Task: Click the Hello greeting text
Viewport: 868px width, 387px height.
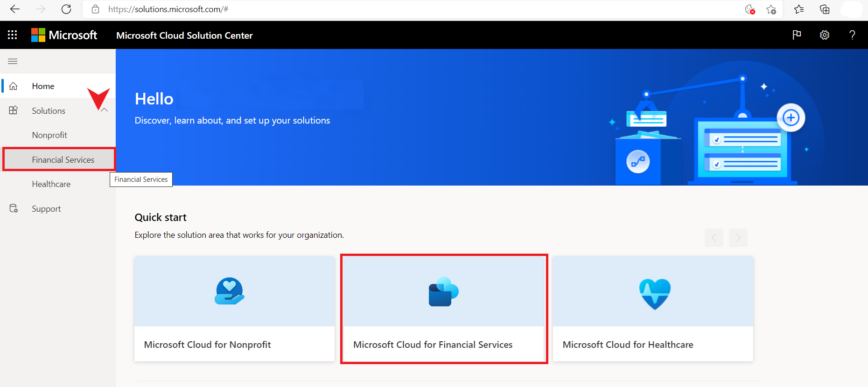Action: 154,99
